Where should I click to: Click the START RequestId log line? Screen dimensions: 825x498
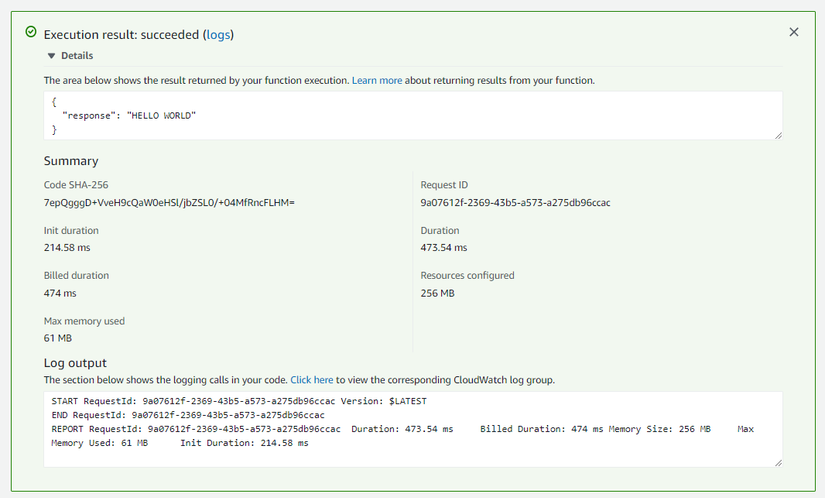pos(239,401)
